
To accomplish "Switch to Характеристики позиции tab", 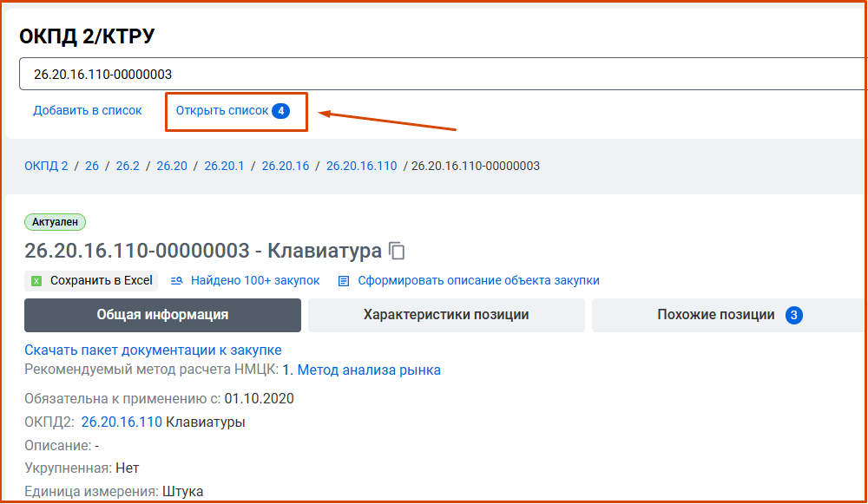I will 446,315.
